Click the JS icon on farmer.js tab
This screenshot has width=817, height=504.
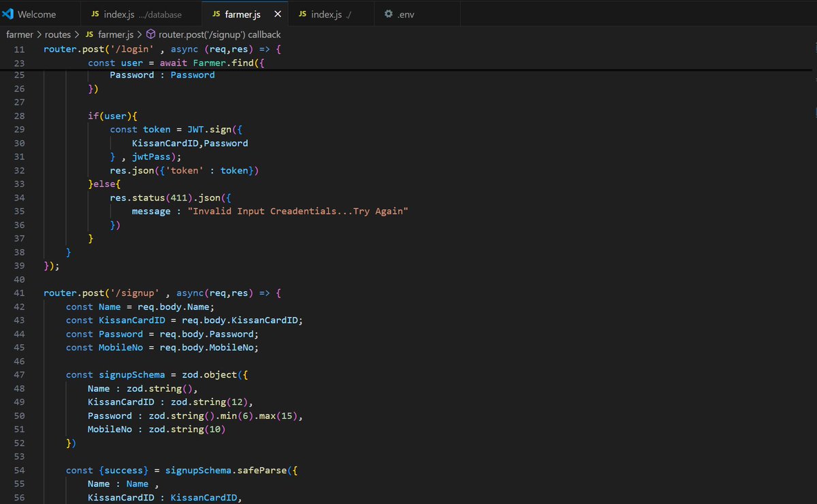point(216,14)
